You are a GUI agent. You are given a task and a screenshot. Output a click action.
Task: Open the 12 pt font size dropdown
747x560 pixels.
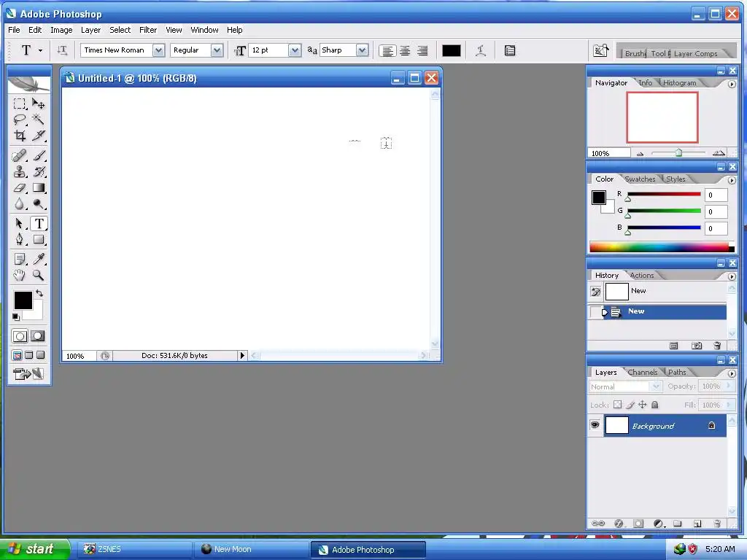295,50
